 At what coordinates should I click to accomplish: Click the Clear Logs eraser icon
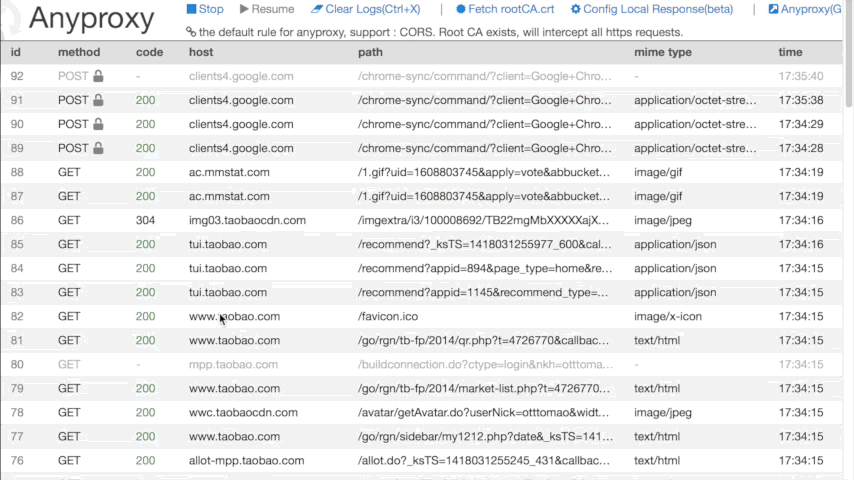pyautogui.click(x=317, y=9)
